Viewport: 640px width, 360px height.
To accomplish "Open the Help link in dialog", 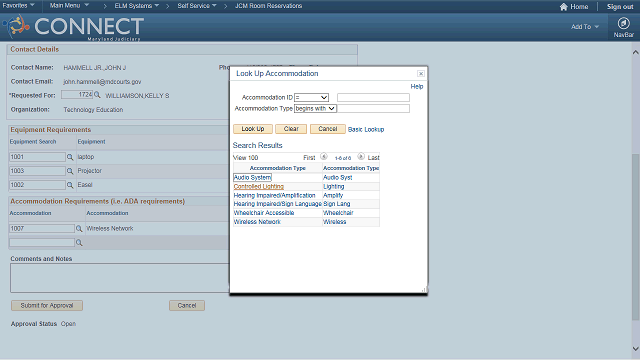I will pyautogui.click(x=417, y=87).
